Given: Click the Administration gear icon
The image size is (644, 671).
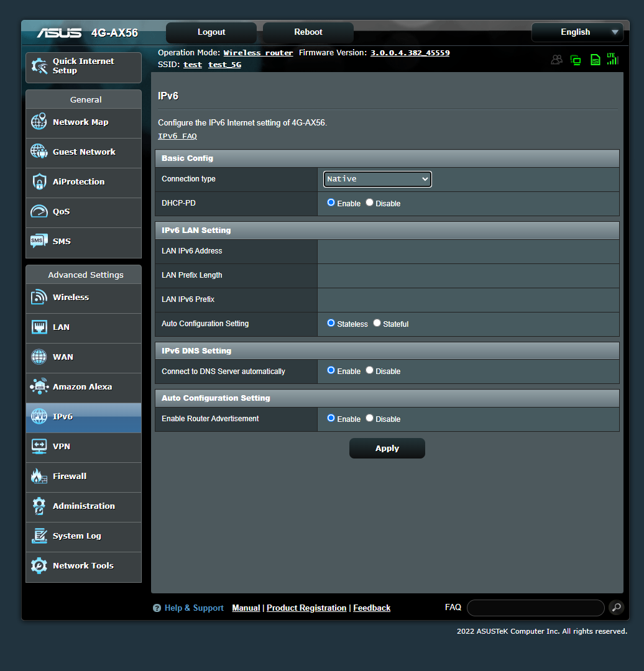Looking at the screenshot, I should tap(39, 506).
